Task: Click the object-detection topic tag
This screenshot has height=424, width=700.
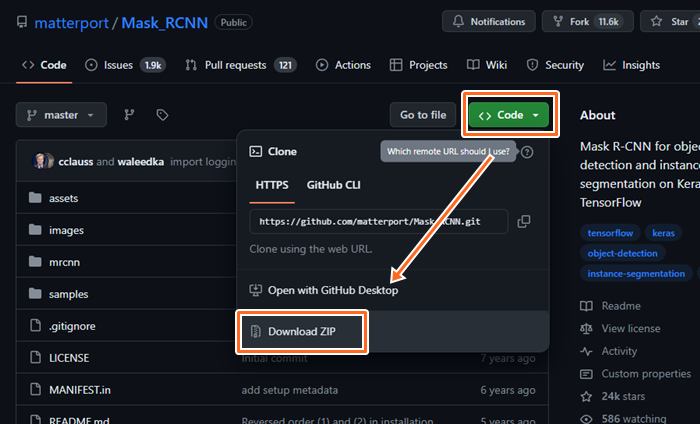Action: (x=623, y=254)
